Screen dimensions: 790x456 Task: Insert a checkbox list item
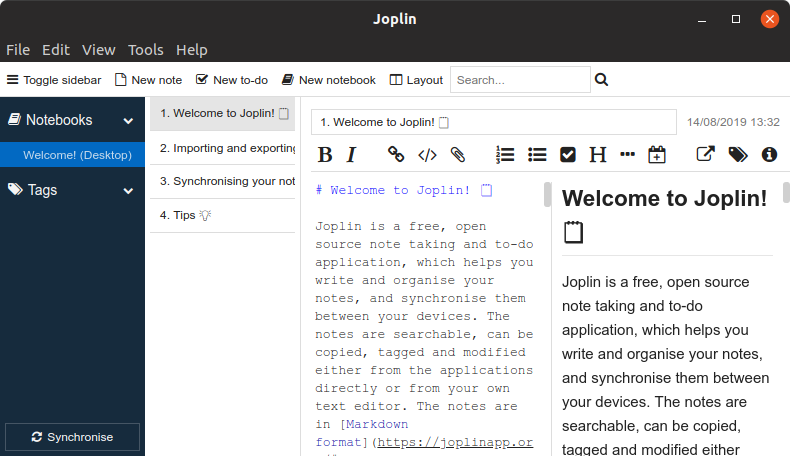[x=568, y=154]
